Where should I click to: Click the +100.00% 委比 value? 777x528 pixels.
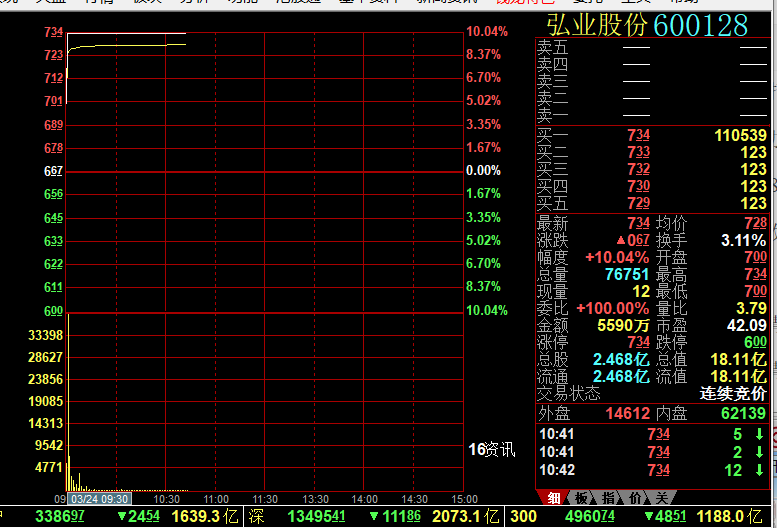click(612, 309)
